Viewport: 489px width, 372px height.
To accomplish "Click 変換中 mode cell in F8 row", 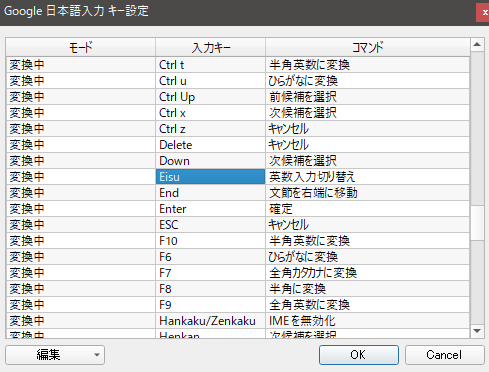I will click(x=81, y=289).
